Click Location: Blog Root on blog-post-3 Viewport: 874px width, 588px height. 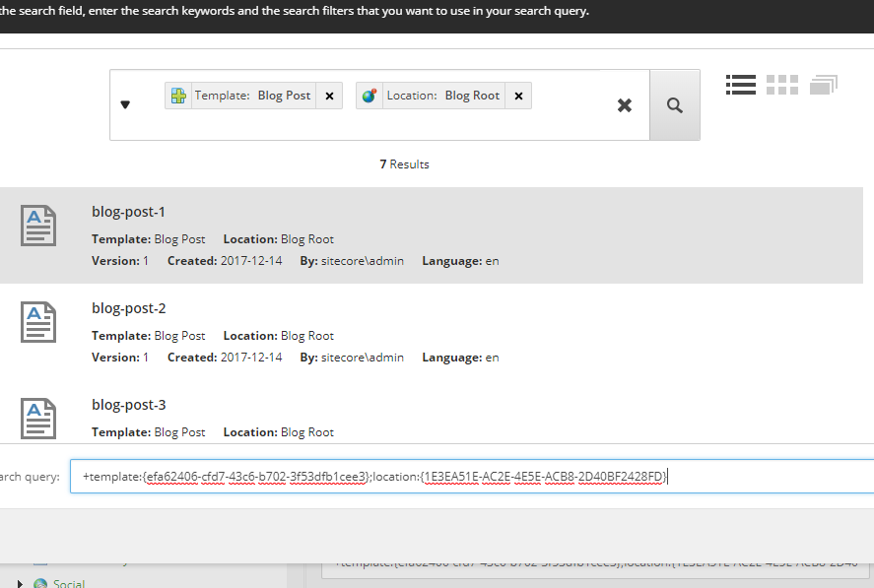coord(279,432)
